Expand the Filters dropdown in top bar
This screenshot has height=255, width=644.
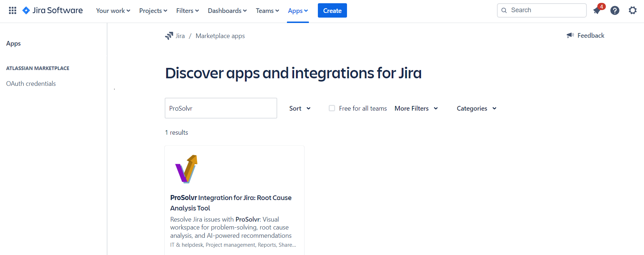[x=187, y=11]
